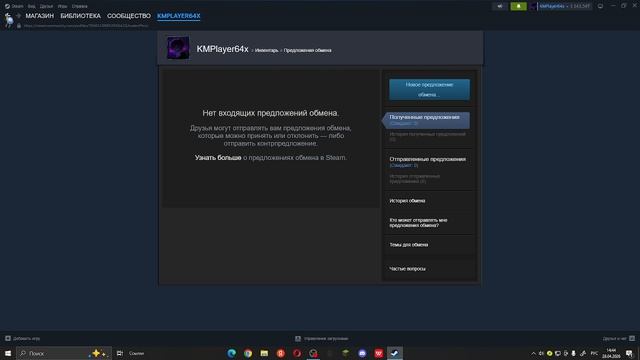Viewport: 640px width, 360px height.
Task: Click the downloads icon in the bottom bar
Action: point(298,338)
